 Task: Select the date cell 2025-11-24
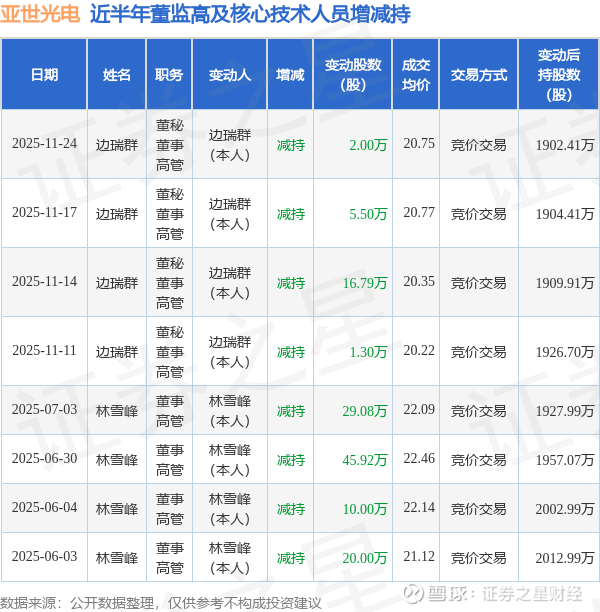45,144
